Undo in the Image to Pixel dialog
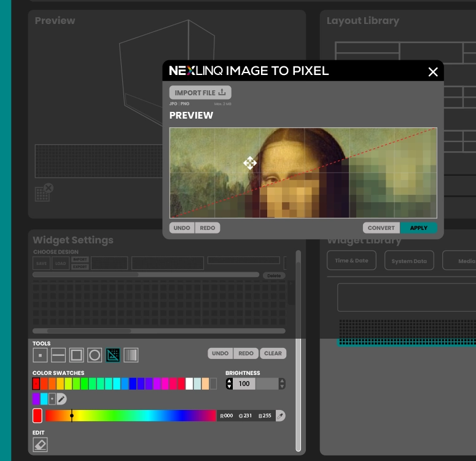Viewport: 476px width, 461px height. tap(182, 228)
